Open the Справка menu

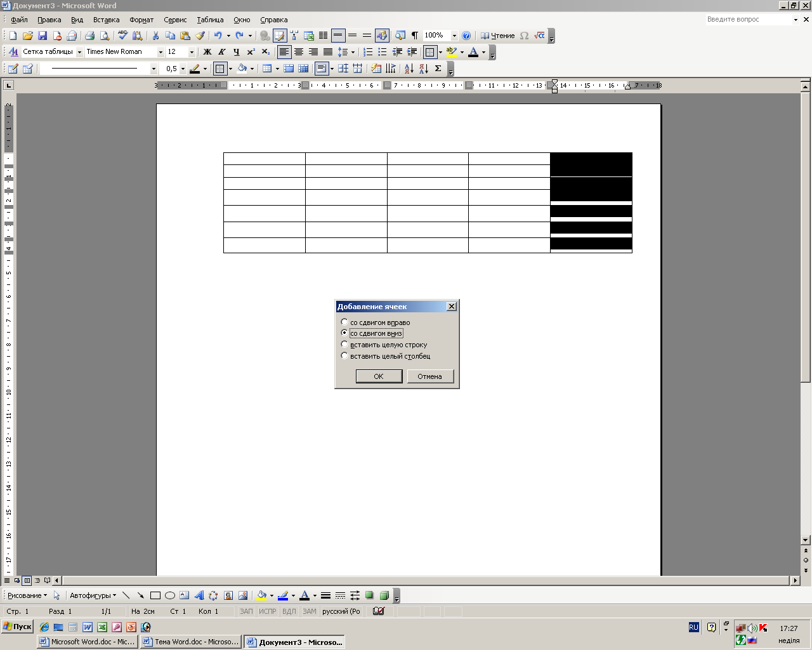click(x=274, y=20)
